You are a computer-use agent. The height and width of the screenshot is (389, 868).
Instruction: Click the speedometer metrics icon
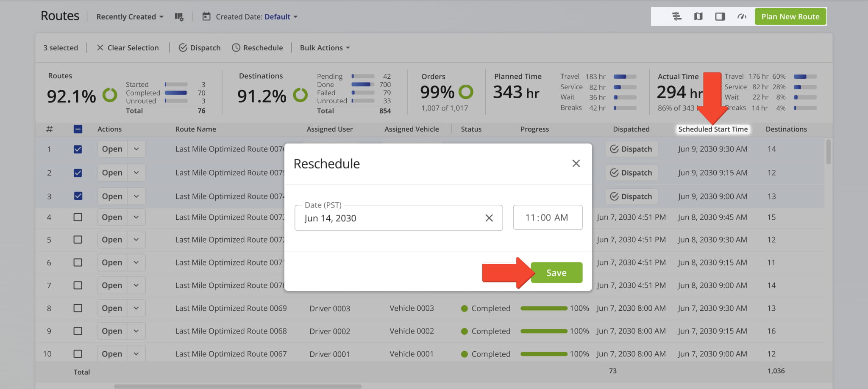[741, 17]
